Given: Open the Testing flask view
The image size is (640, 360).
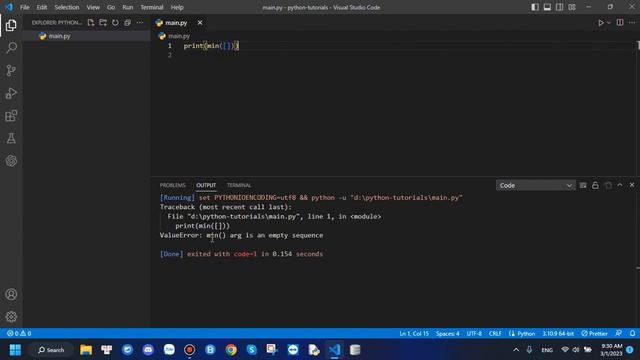Looking at the screenshot, I should [x=11, y=138].
